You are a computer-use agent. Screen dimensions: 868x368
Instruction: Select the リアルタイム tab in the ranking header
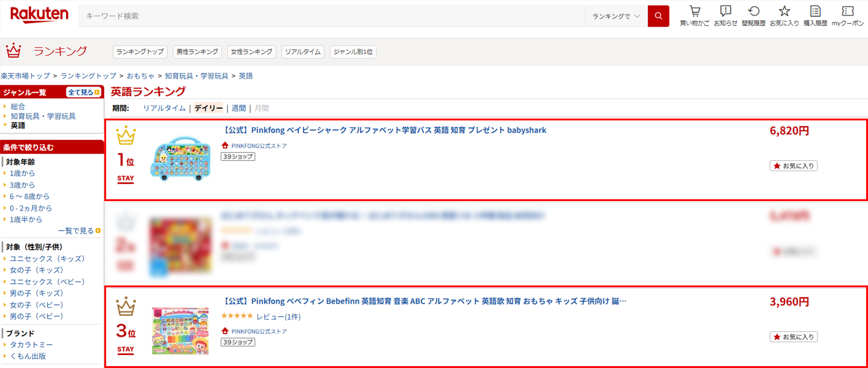click(303, 52)
